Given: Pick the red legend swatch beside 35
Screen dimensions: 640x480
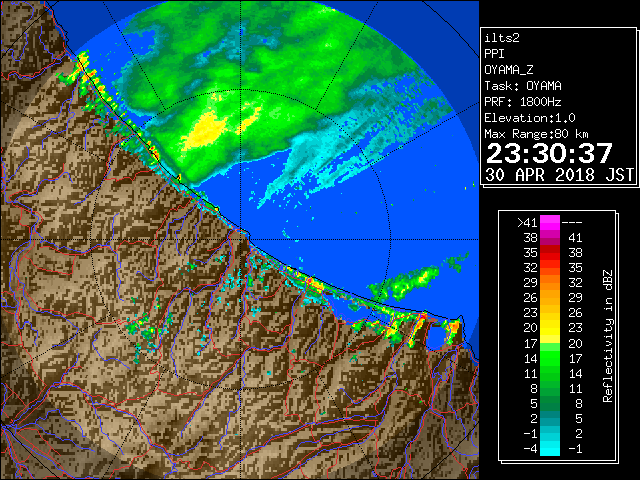Looking at the screenshot, I should pyautogui.click(x=550, y=253).
